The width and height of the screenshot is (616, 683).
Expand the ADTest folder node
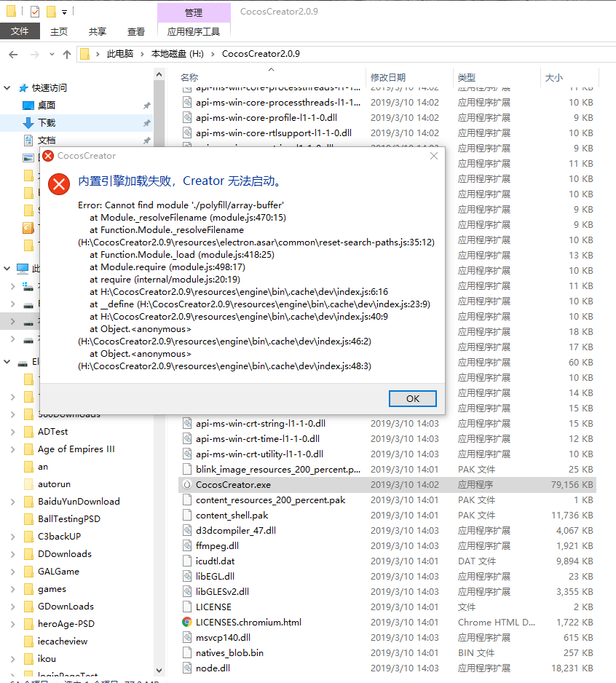coord(12,432)
